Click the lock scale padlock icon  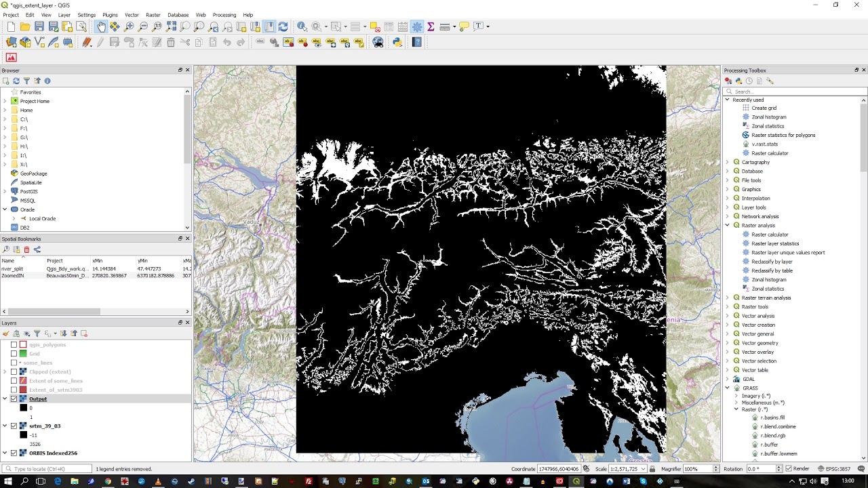pos(652,469)
